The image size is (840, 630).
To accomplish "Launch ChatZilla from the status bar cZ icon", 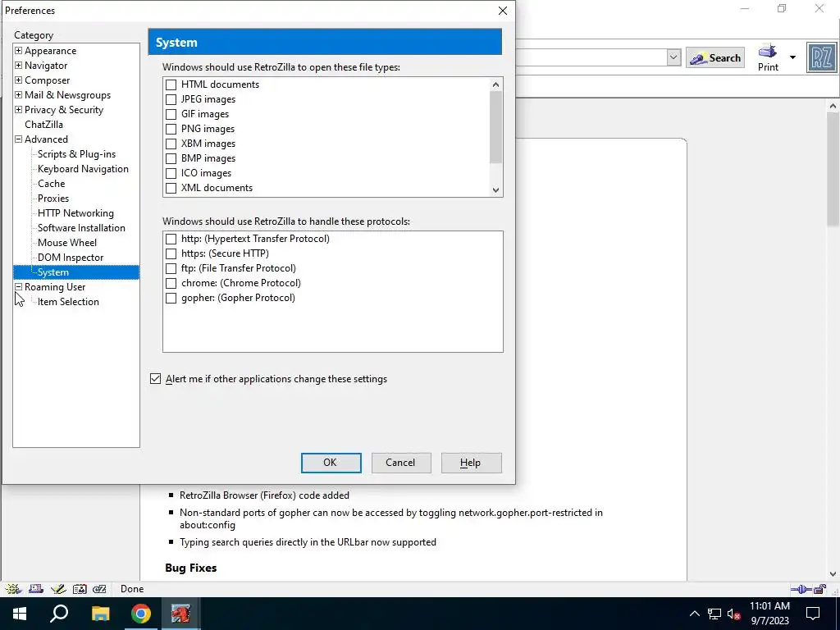I will [x=99, y=589].
